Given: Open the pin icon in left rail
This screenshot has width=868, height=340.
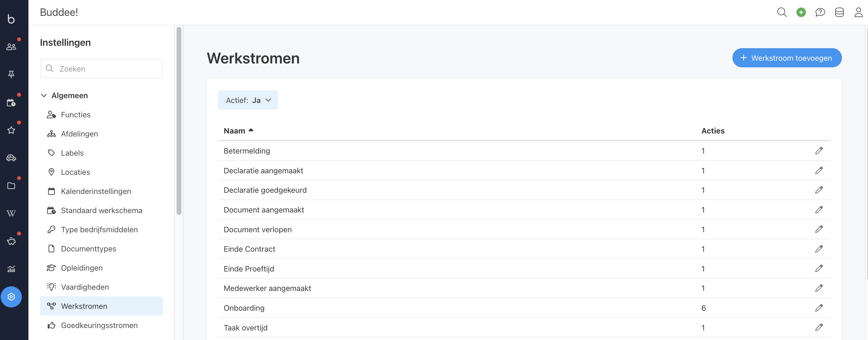Looking at the screenshot, I should [11, 75].
